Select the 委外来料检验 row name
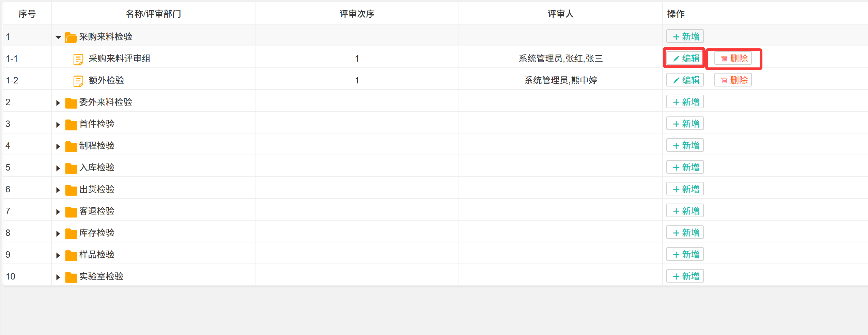The width and height of the screenshot is (868, 335). coord(106,102)
